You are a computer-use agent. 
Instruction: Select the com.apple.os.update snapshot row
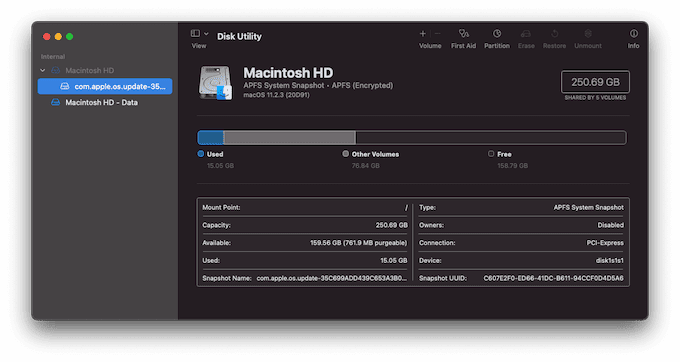[105, 86]
